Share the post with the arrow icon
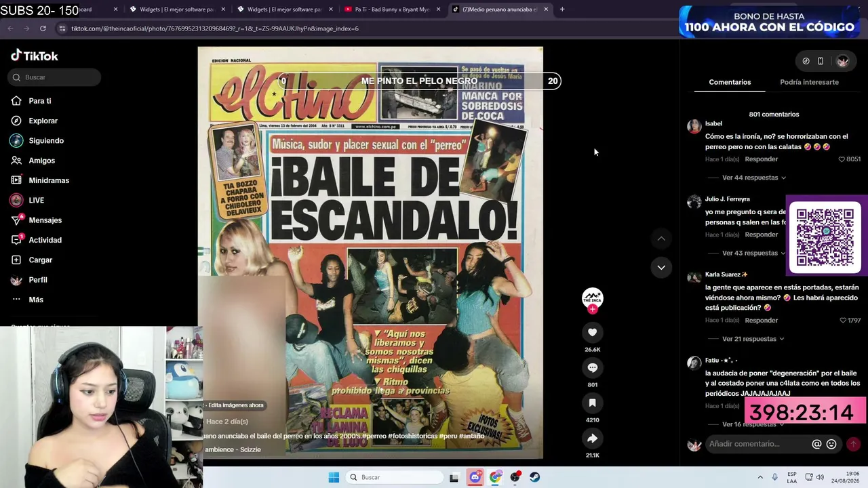 [592, 438]
